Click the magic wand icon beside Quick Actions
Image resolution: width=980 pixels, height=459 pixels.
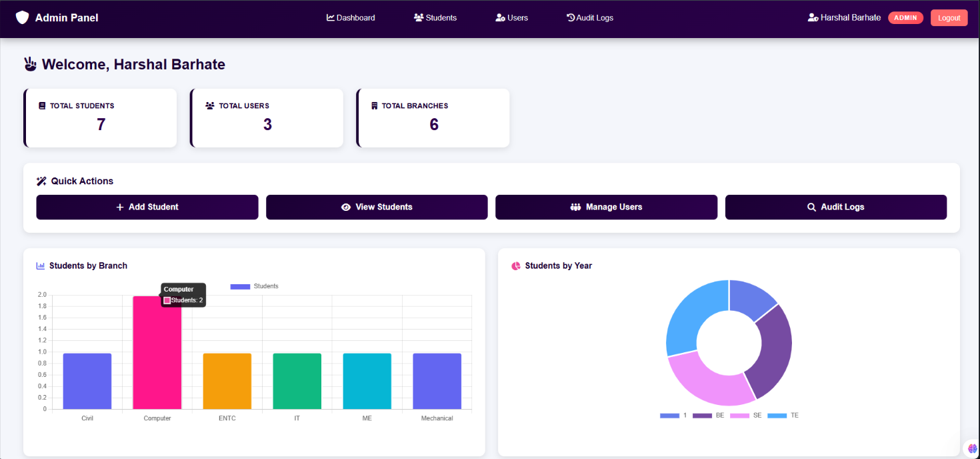point(41,180)
